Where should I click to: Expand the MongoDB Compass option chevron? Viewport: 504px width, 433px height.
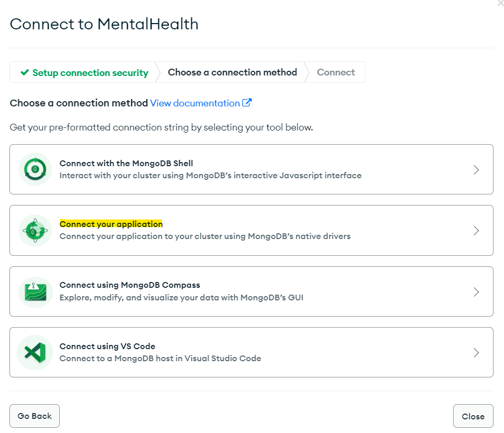[476, 291]
